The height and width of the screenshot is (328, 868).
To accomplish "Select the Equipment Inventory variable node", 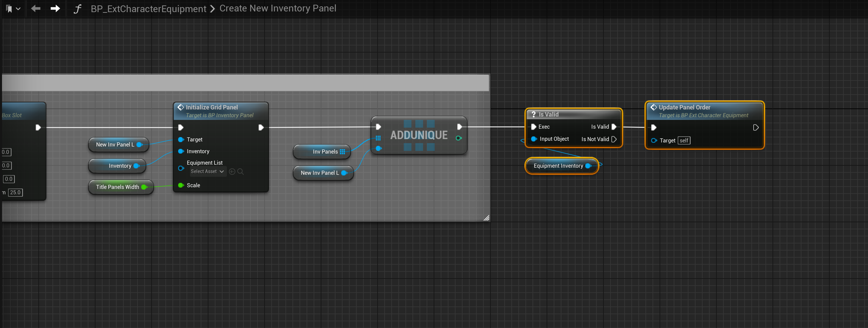I will point(558,166).
